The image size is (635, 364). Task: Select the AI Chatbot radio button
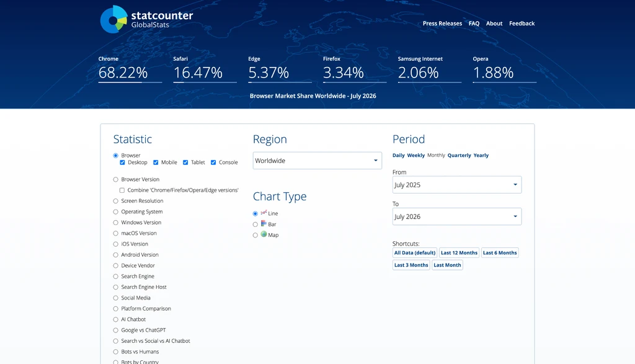(116, 319)
